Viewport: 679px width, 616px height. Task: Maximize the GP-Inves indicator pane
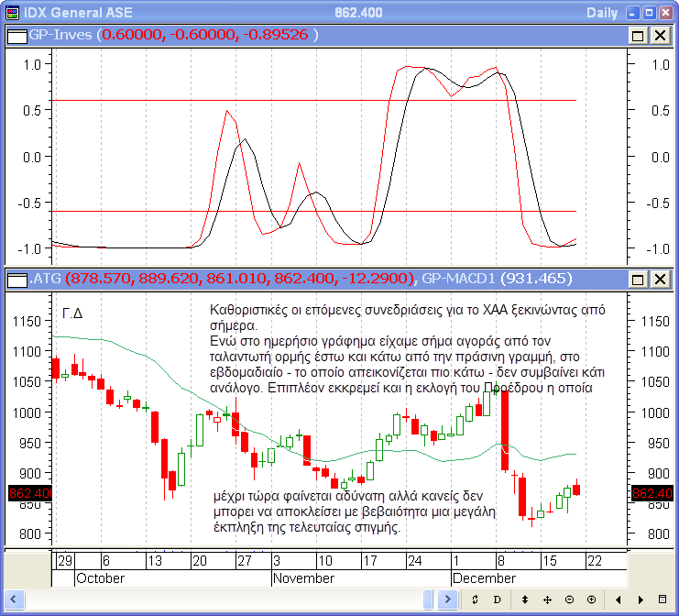[638, 35]
